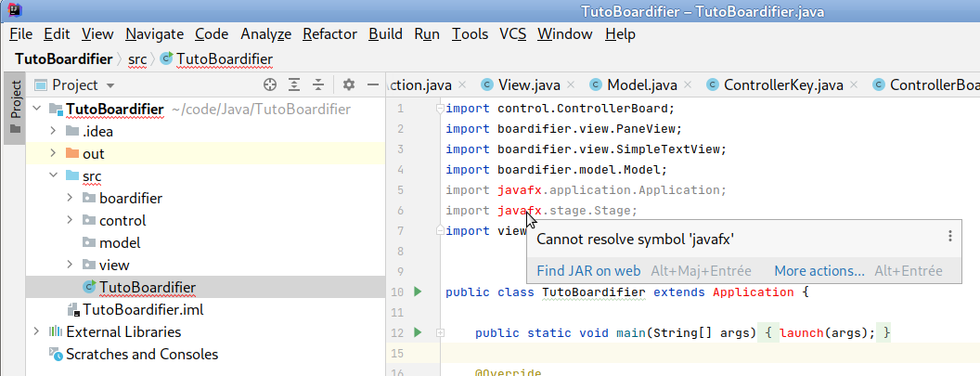Open tooltip's three-dot options menu
Screen dimensions: 980x376
click(x=949, y=237)
